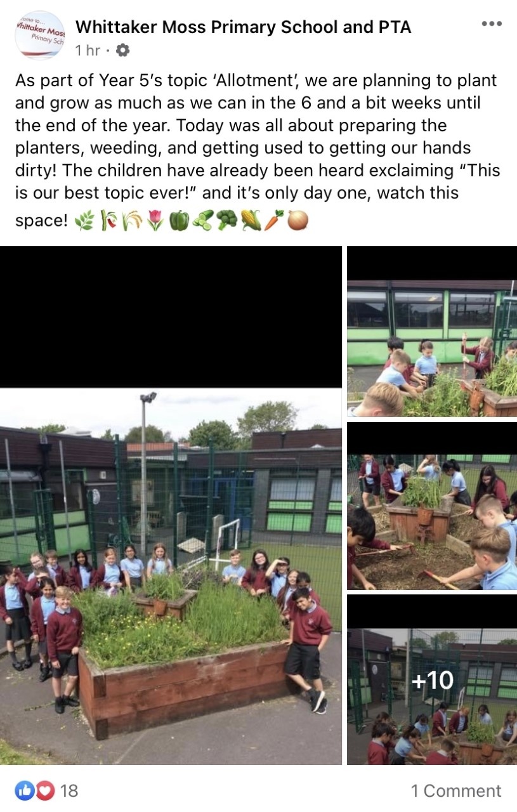Tap the green bell pepper emoji
The image size is (517, 812).
tap(180, 221)
